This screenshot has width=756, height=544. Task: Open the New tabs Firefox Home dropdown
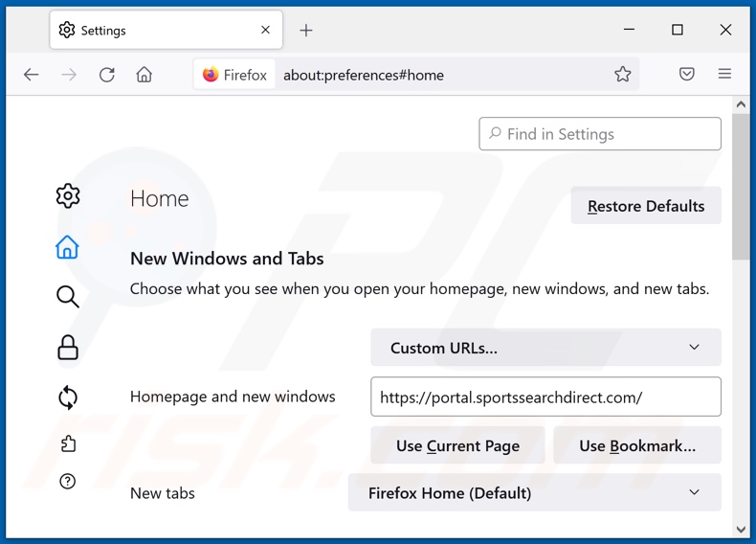click(535, 493)
